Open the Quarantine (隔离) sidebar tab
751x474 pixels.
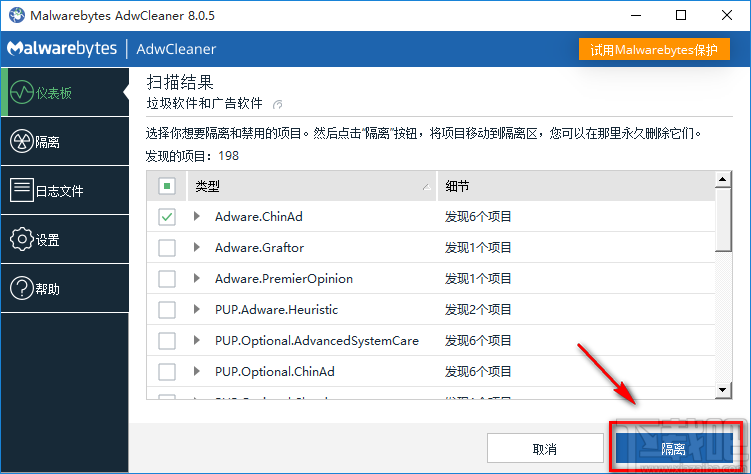tap(65, 141)
